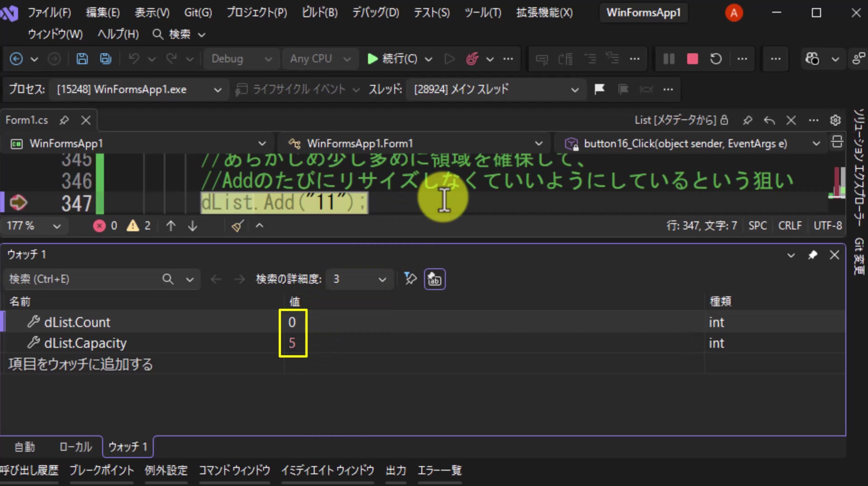Navigate backward with the circled arrow
The image size is (868, 486).
pyautogui.click(x=16, y=59)
